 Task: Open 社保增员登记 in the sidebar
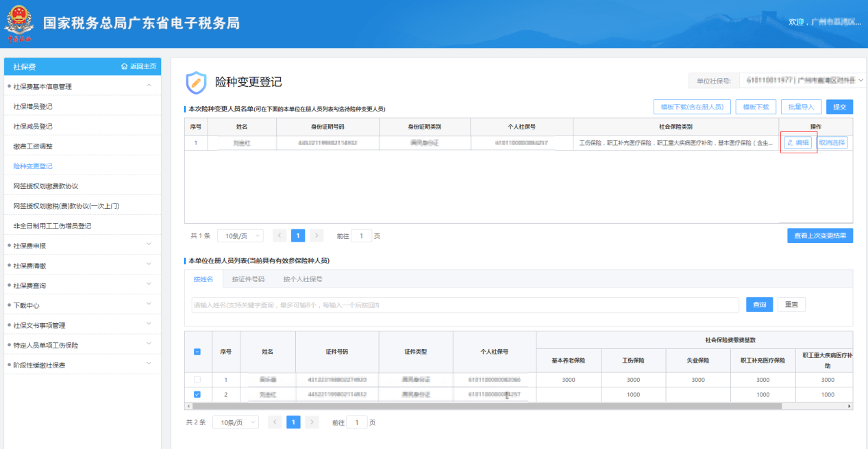point(33,107)
